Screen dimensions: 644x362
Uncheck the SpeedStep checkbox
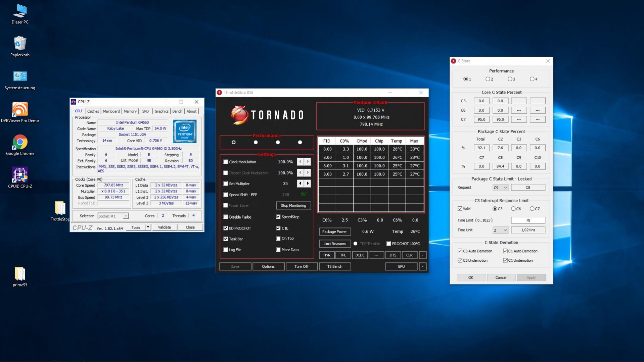[x=278, y=217]
